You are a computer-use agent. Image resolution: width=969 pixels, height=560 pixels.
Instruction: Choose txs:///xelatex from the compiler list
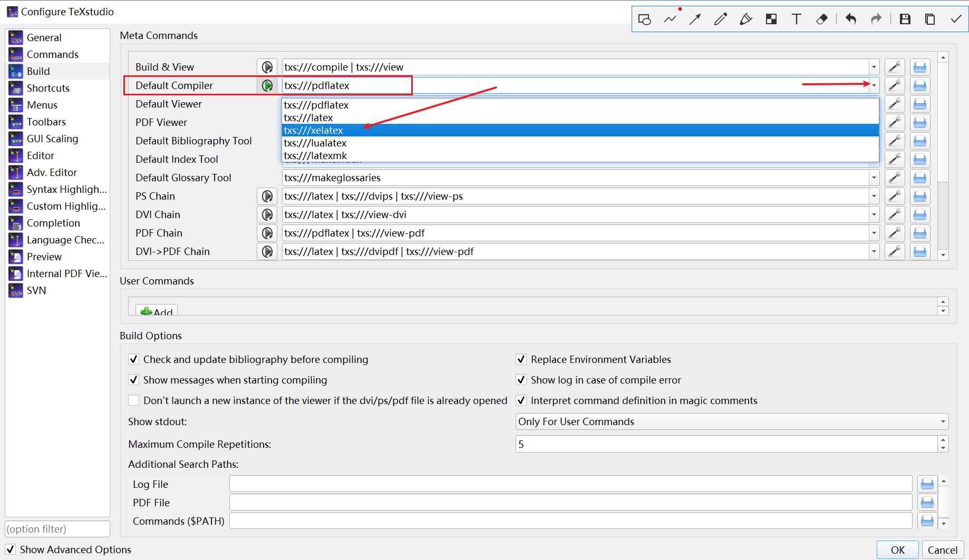pos(580,130)
